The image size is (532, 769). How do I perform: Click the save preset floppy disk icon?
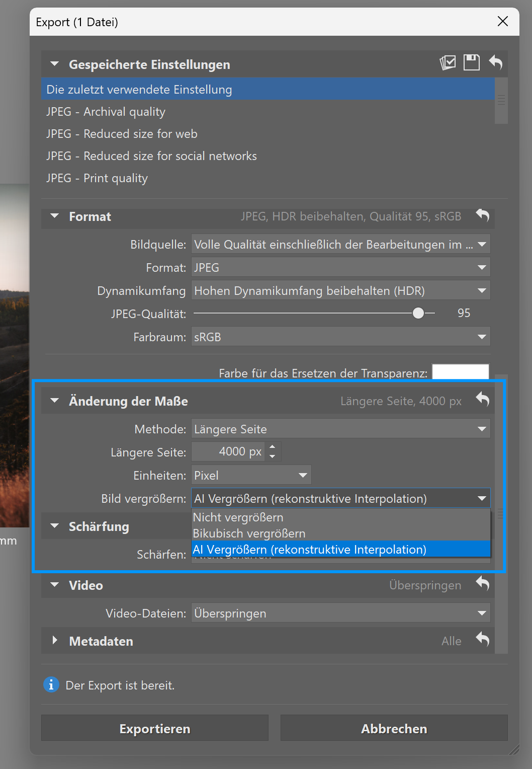[x=471, y=63]
